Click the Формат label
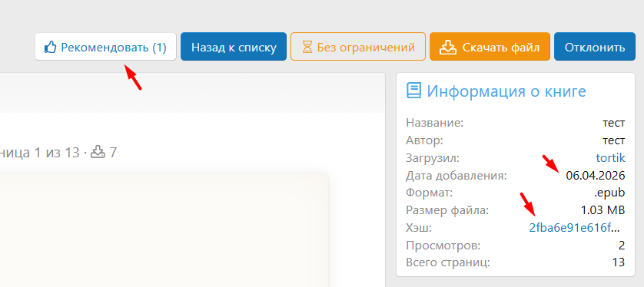This screenshot has height=287, width=644. 429,193
